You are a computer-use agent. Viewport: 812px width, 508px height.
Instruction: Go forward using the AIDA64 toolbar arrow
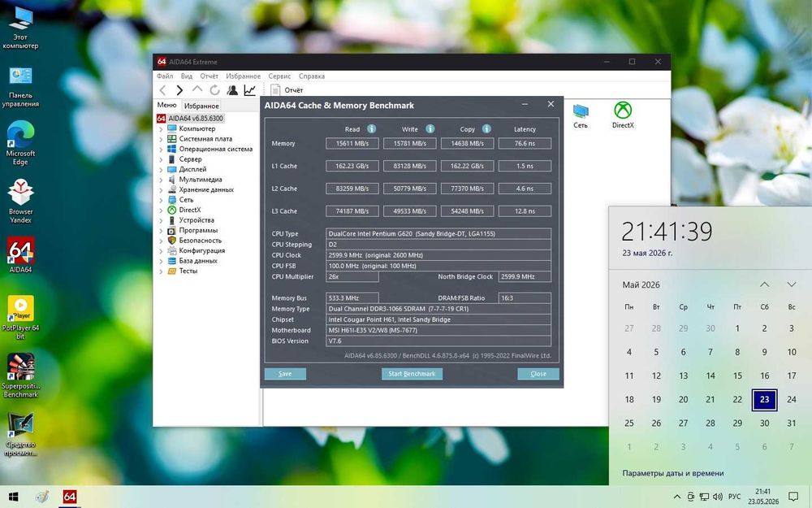(x=179, y=90)
